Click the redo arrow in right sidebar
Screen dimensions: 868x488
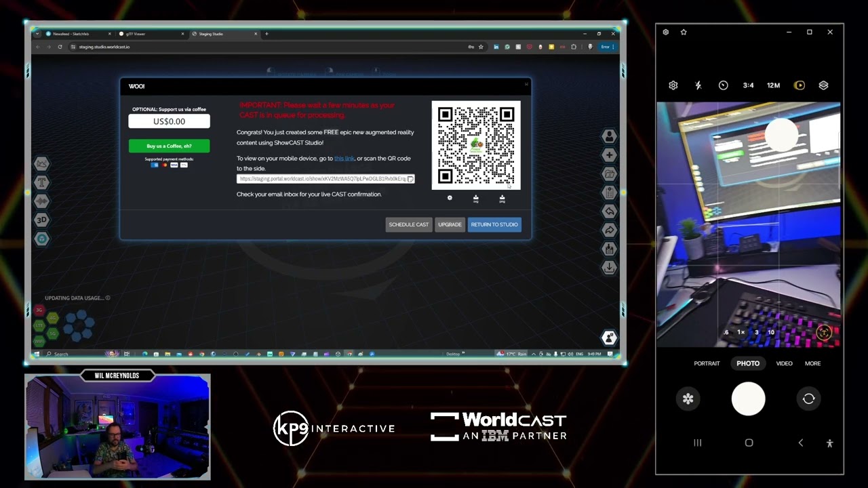609,230
